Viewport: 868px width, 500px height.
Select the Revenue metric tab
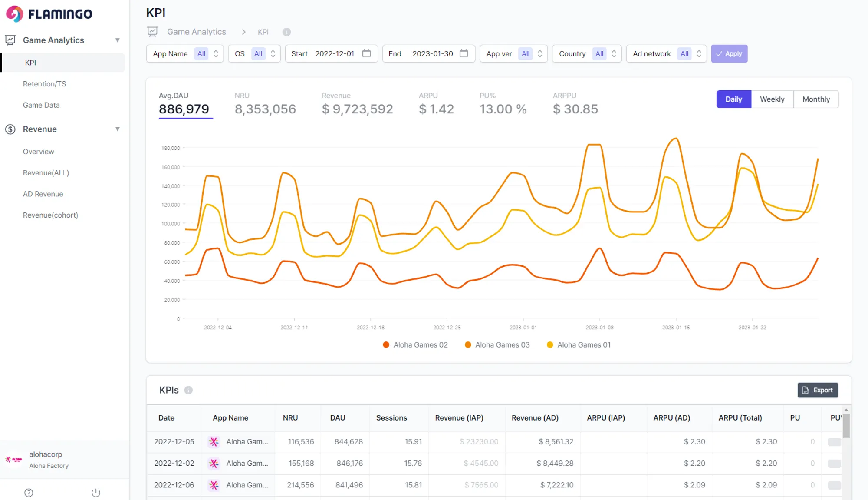point(357,104)
